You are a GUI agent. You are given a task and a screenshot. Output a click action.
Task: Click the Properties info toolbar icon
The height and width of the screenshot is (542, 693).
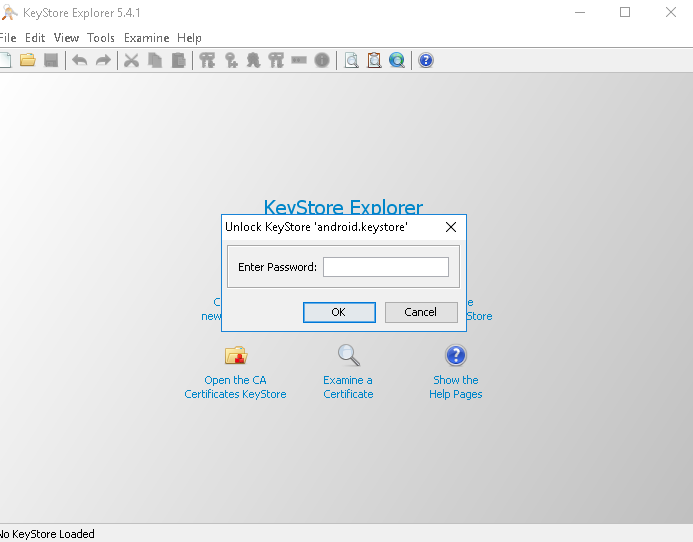point(322,60)
